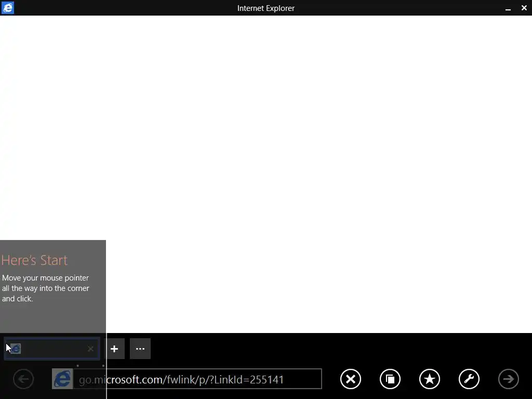Open the Tabs view button

pos(390,379)
